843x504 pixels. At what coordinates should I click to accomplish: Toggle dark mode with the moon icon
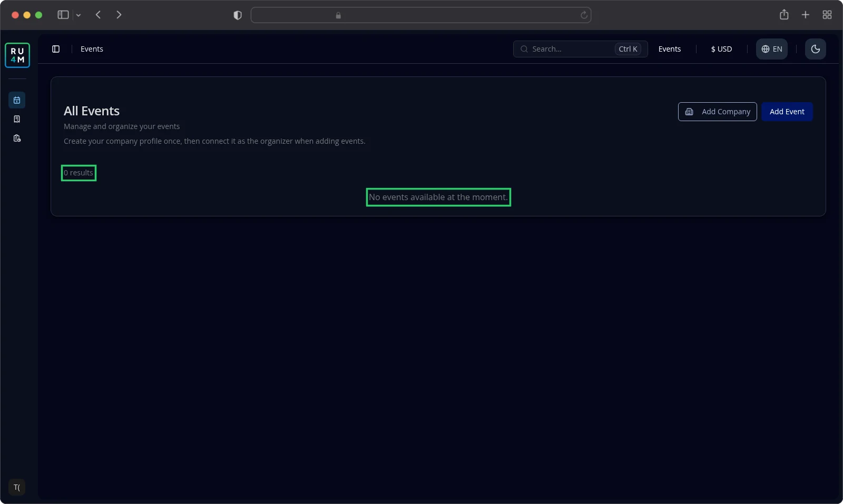[816, 49]
